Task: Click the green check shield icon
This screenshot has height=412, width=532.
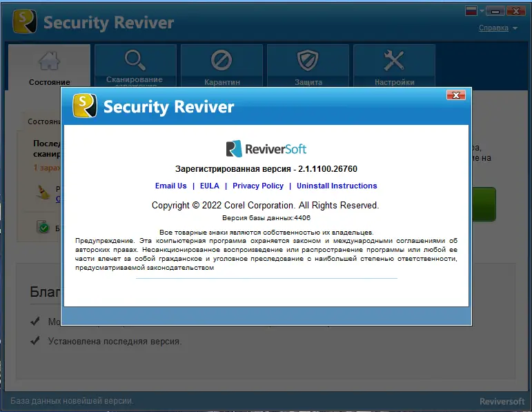Action: 43,226
